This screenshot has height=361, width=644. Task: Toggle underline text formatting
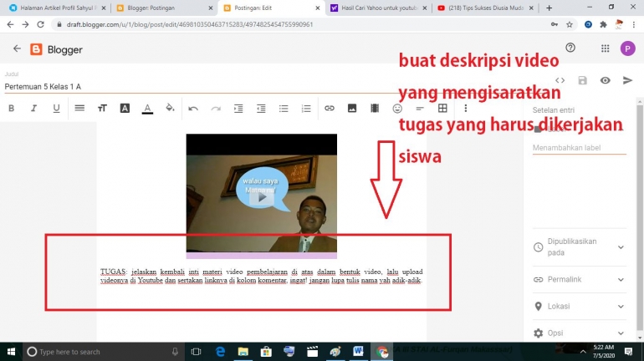[56, 108]
